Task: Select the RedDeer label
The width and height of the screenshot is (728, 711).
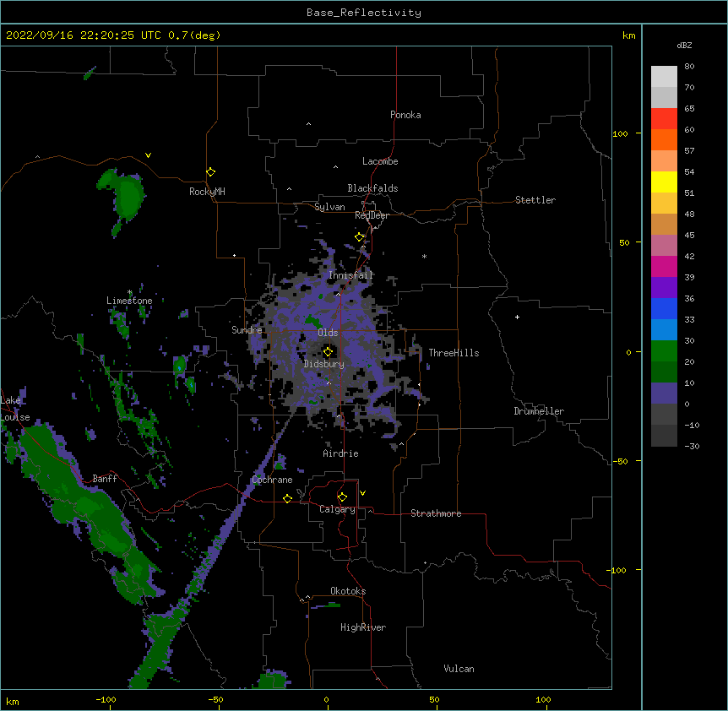Action: [372, 215]
